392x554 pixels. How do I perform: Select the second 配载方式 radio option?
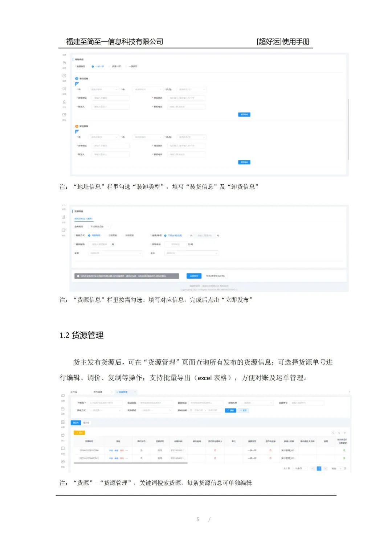[x=111, y=235]
